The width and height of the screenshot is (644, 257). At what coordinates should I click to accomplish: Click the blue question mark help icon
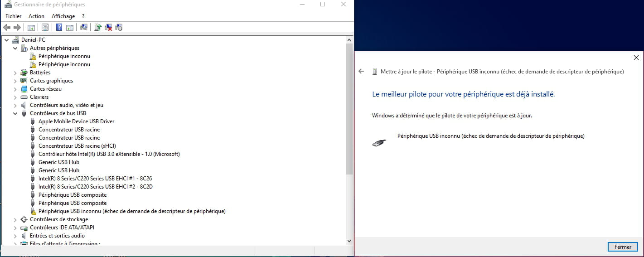point(59,27)
